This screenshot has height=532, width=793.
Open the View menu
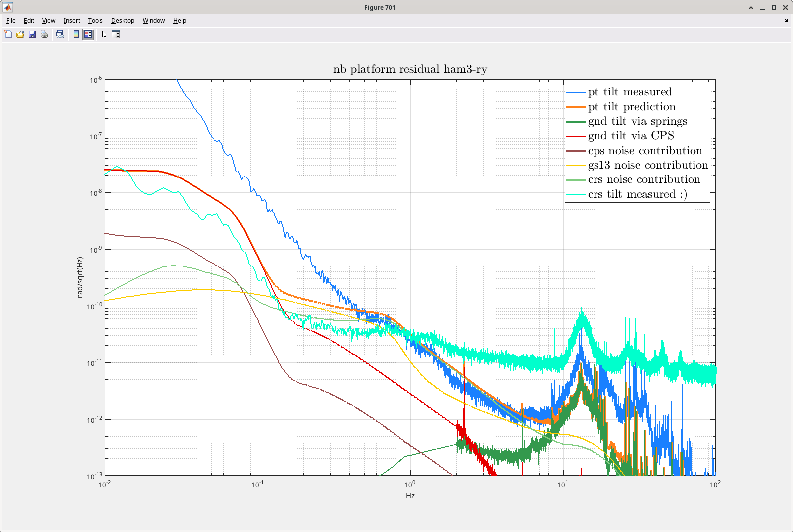[x=49, y=21]
